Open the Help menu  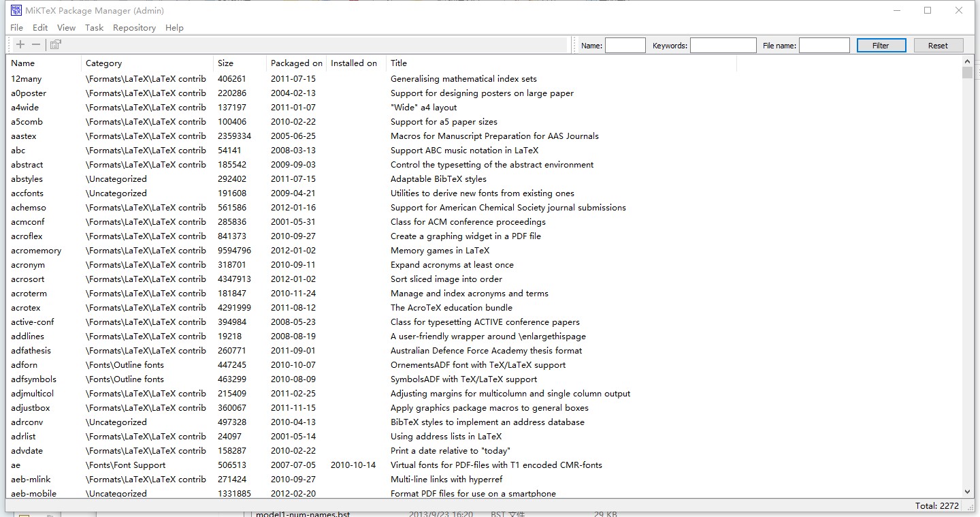click(x=174, y=28)
